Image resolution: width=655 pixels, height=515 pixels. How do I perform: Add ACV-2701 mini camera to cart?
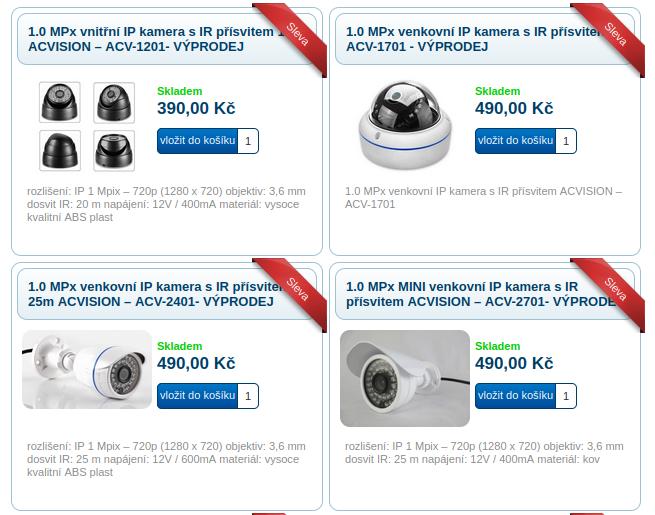coord(515,396)
